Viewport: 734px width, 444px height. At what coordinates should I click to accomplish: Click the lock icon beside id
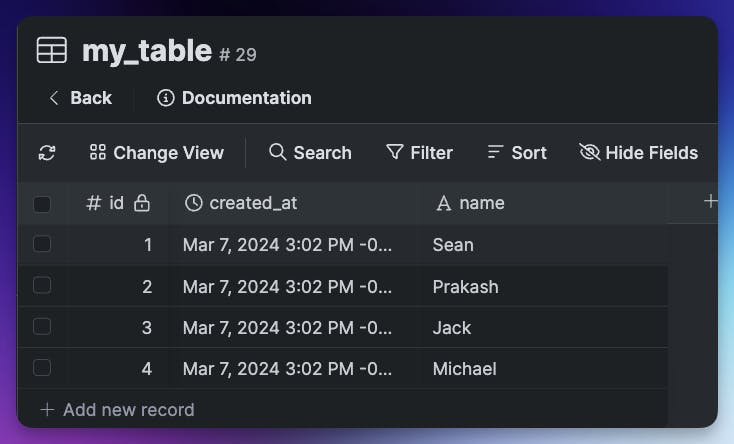click(x=142, y=203)
